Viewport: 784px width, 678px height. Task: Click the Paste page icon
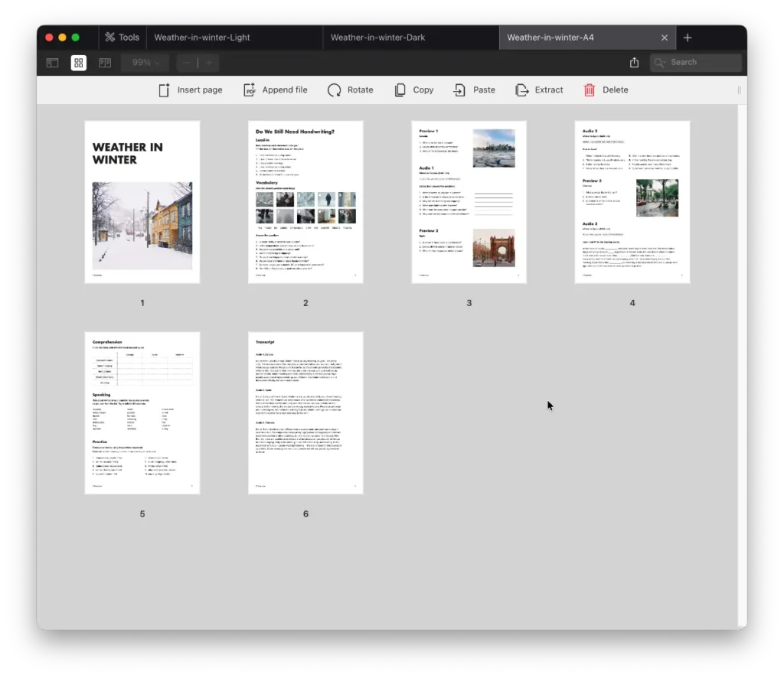pos(459,90)
